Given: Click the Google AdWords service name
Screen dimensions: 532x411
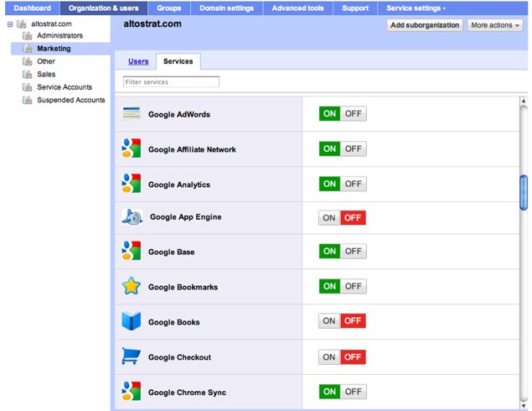Looking at the screenshot, I should 179,114.
